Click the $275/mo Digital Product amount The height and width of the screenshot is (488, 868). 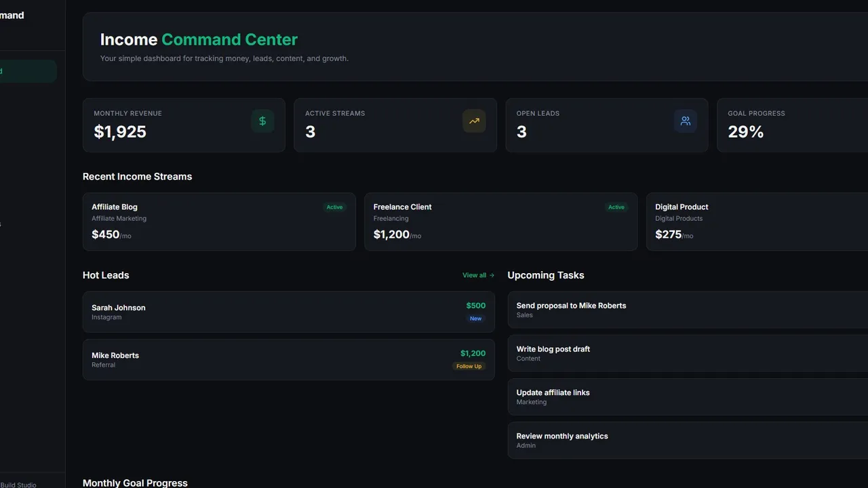click(674, 235)
